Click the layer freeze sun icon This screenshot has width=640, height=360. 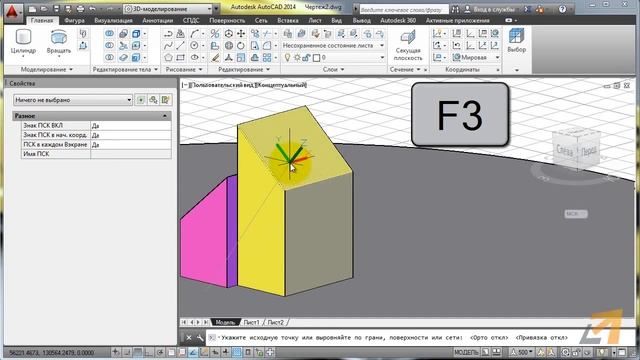coord(297,58)
